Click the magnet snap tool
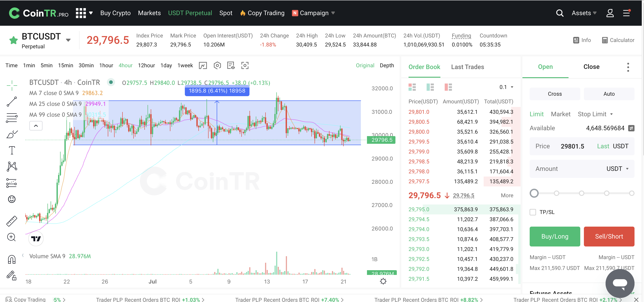This screenshot has height=302, width=644. (x=12, y=259)
